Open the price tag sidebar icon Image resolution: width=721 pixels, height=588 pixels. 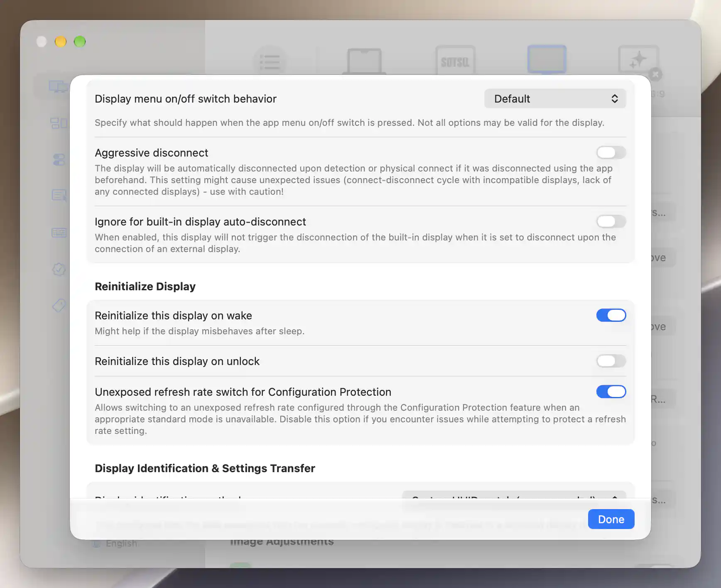[59, 306]
